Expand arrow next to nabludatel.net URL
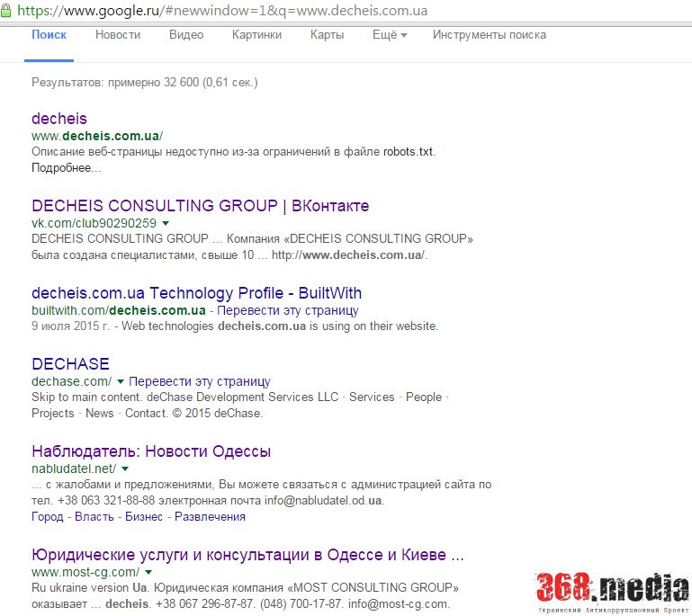Screen dimensions: 692x616 coord(125,469)
